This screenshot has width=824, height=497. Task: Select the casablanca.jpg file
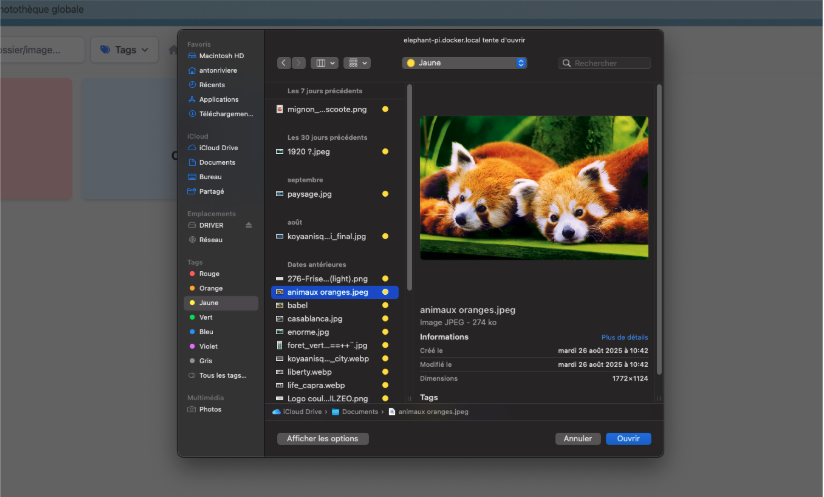click(314, 318)
